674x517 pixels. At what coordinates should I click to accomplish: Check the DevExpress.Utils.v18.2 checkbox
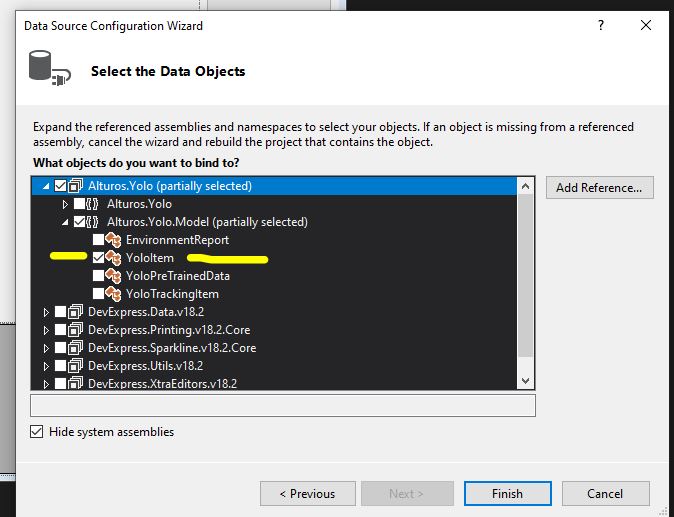61,366
